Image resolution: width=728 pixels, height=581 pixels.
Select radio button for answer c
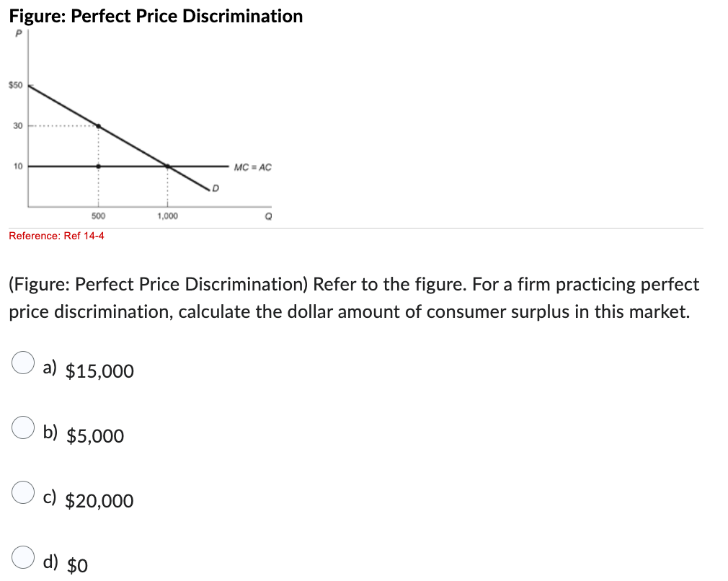(x=22, y=493)
